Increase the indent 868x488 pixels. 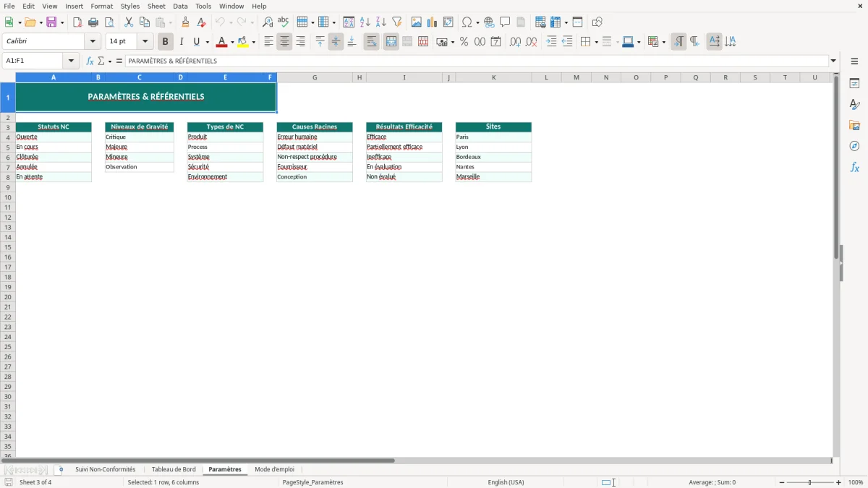pos(551,42)
